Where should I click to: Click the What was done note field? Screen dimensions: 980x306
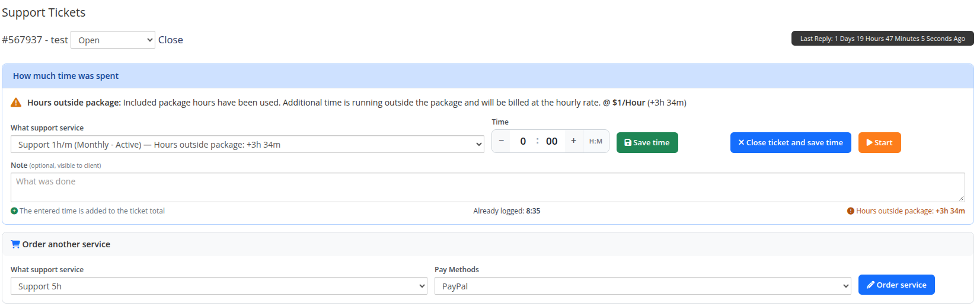click(488, 187)
